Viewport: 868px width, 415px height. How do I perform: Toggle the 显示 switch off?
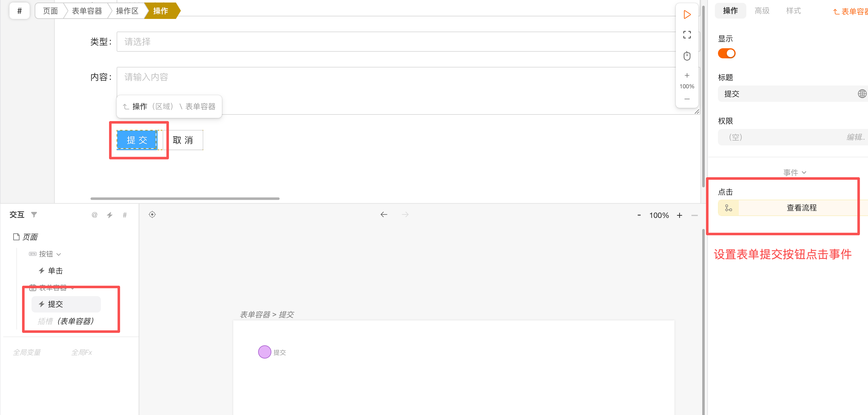[x=726, y=54]
